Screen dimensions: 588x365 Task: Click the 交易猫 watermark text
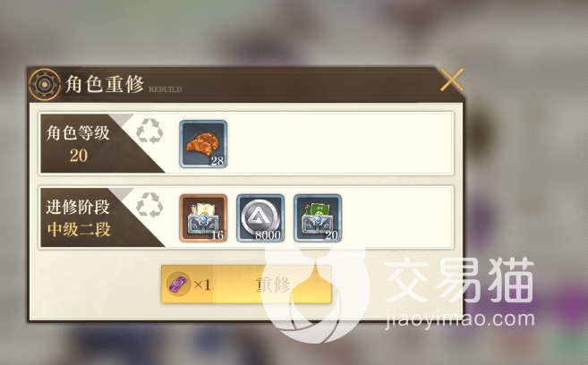[x=459, y=280]
